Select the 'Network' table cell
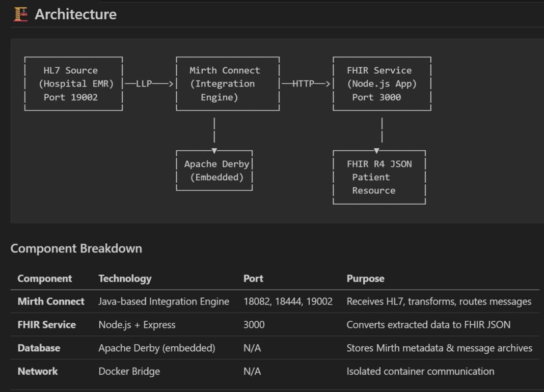 tap(38, 371)
